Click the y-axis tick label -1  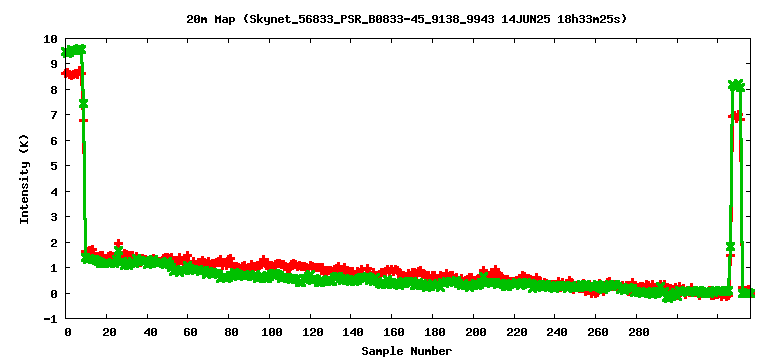coord(51,319)
